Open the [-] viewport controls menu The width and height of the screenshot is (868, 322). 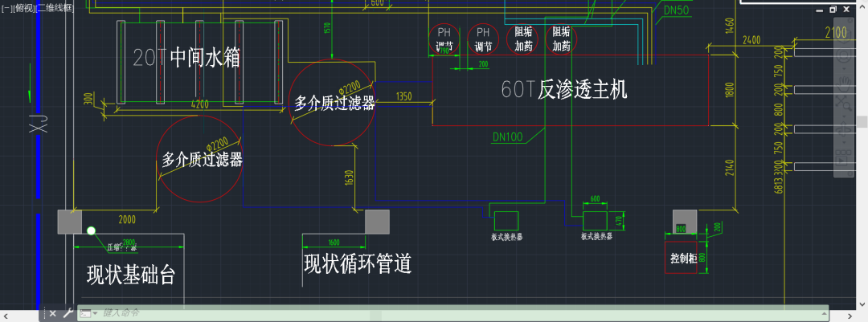pyautogui.click(x=6, y=7)
